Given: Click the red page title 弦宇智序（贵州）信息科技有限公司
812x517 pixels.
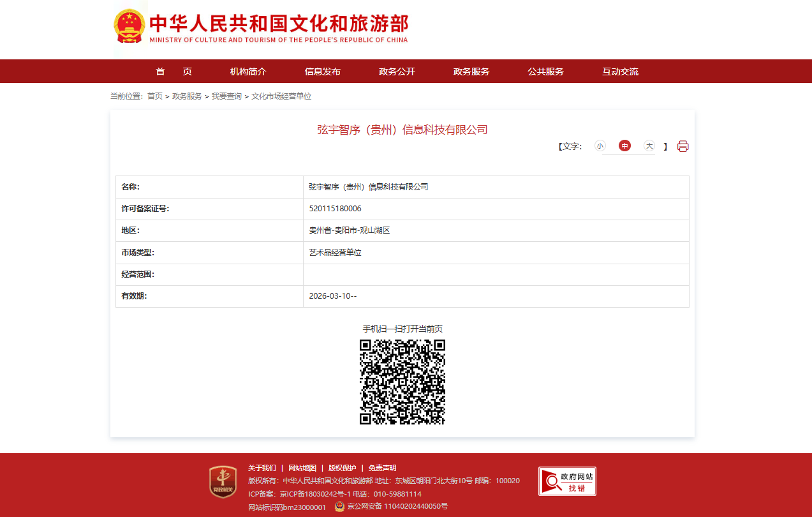Looking at the screenshot, I should (402, 130).
